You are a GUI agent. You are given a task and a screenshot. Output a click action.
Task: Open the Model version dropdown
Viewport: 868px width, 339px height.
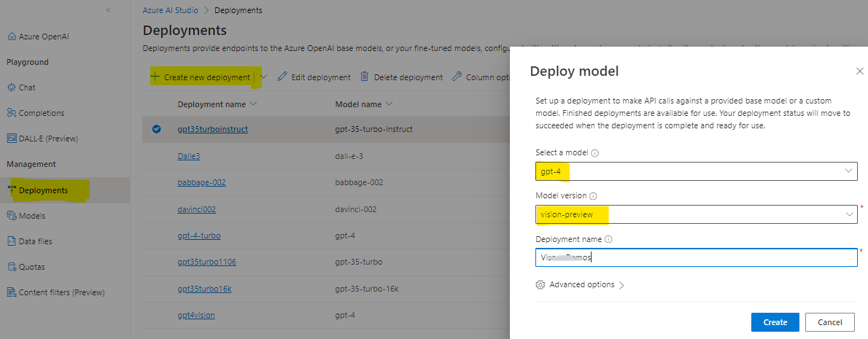[x=697, y=214]
